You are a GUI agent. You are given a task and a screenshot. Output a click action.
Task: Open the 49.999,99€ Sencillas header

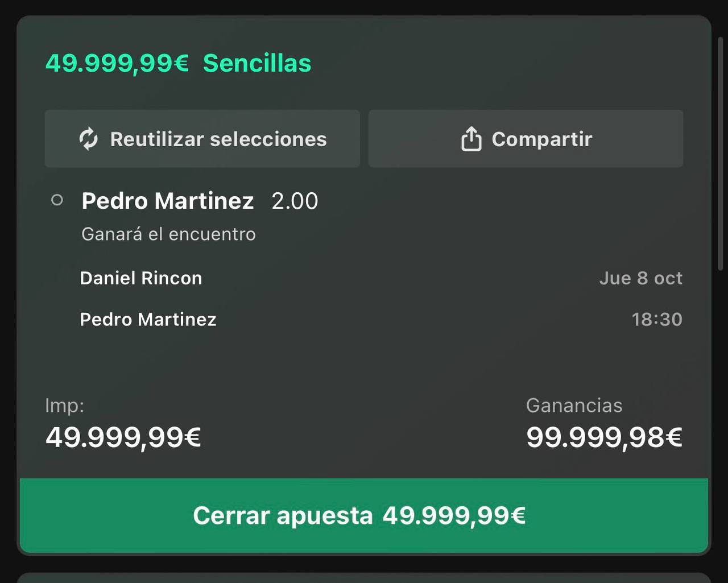[179, 63]
